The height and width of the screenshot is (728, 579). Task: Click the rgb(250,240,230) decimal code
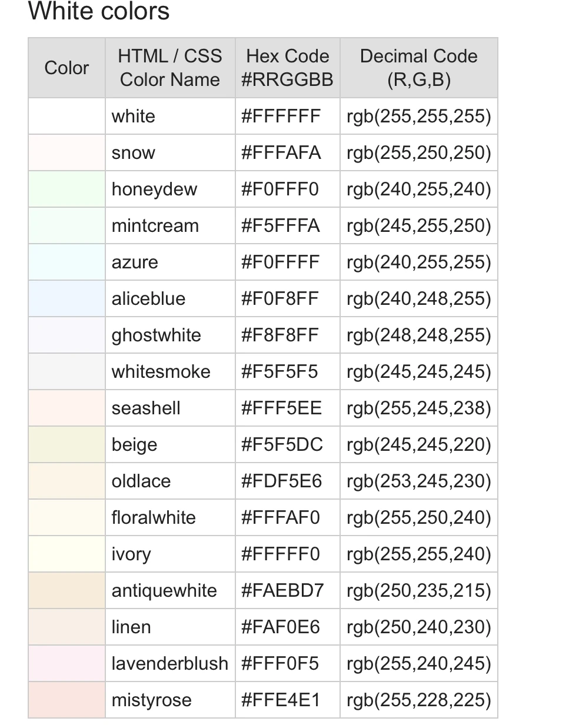(418, 627)
